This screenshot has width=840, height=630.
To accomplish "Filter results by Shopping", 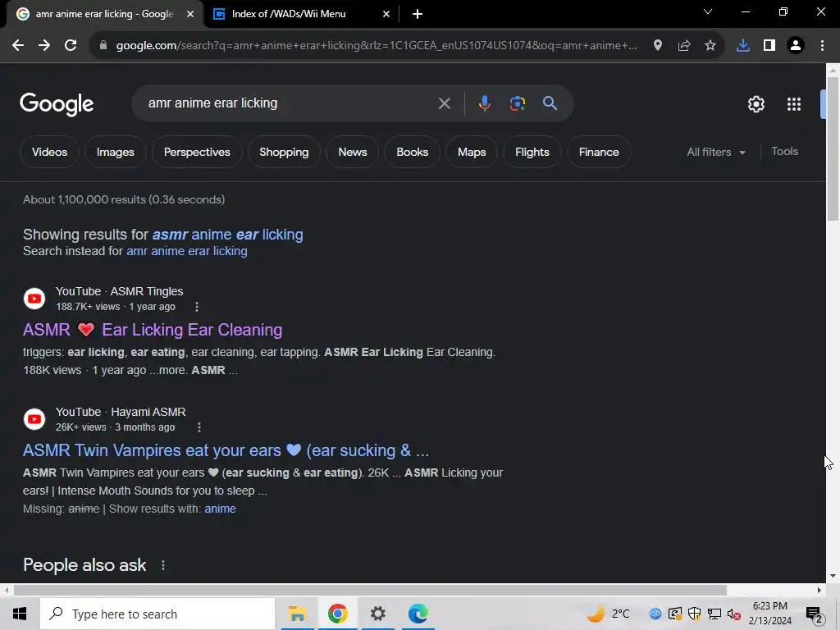I will coord(284,152).
